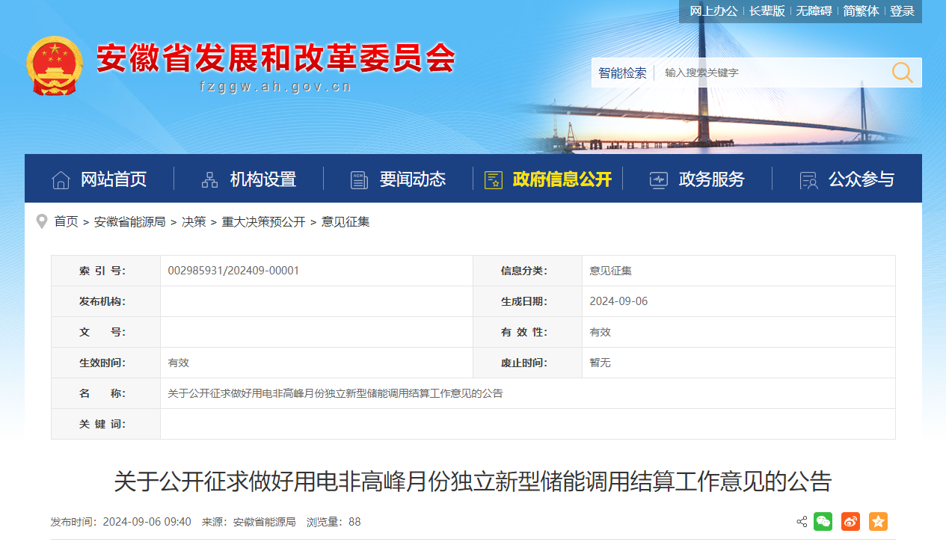Click the 生成日期 value 2024-09-06
The width and height of the screenshot is (946, 560).
(618, 301)
